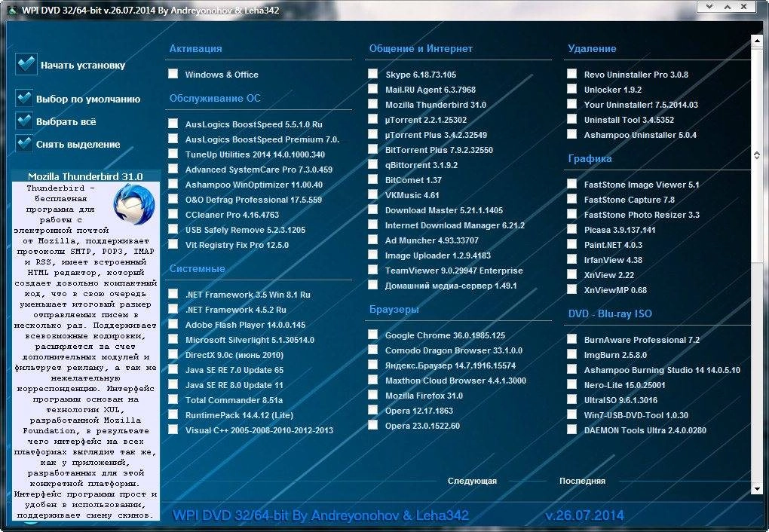Viewport: 769px width, 532px height.
Task: Click Выбрать всё label
Action: click(66, 121)
